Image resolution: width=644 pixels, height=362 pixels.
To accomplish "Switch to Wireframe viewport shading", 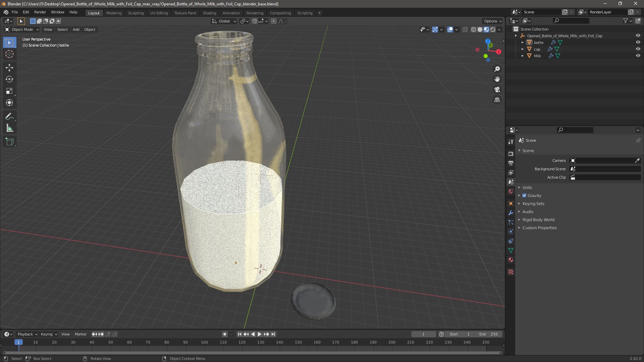I will click(x=474, y=29).
